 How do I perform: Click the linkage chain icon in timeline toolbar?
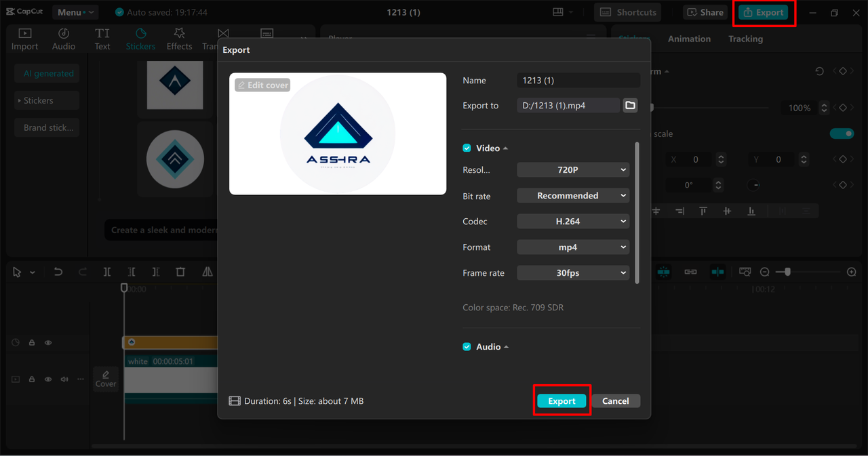tap(690, 272)
